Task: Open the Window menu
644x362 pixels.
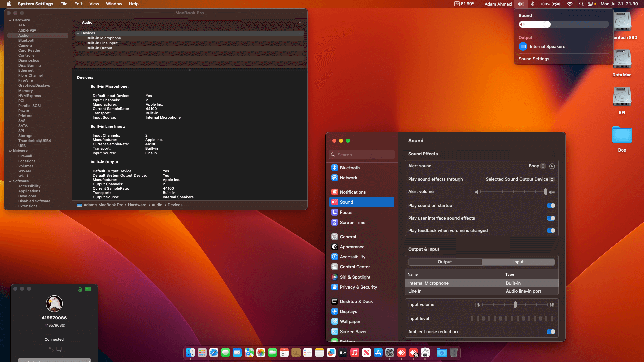Action: pos(114,4)
